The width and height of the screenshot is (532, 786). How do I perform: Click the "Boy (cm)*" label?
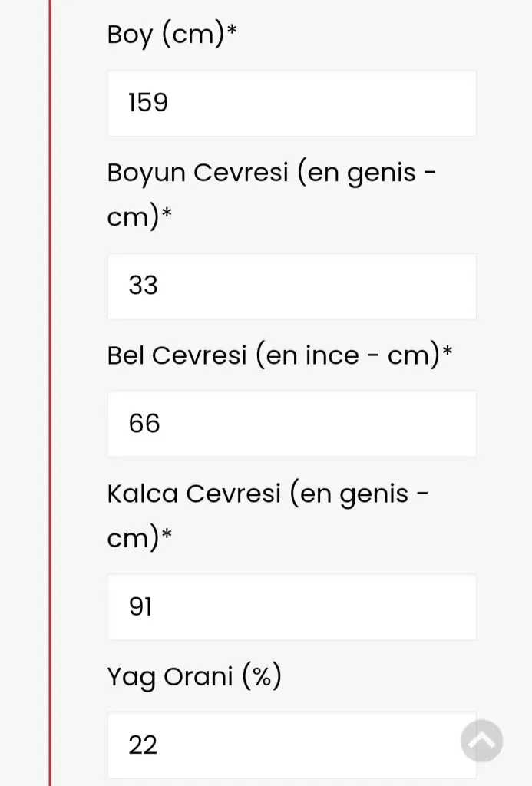pyautogui.click(x=172, y=35)
